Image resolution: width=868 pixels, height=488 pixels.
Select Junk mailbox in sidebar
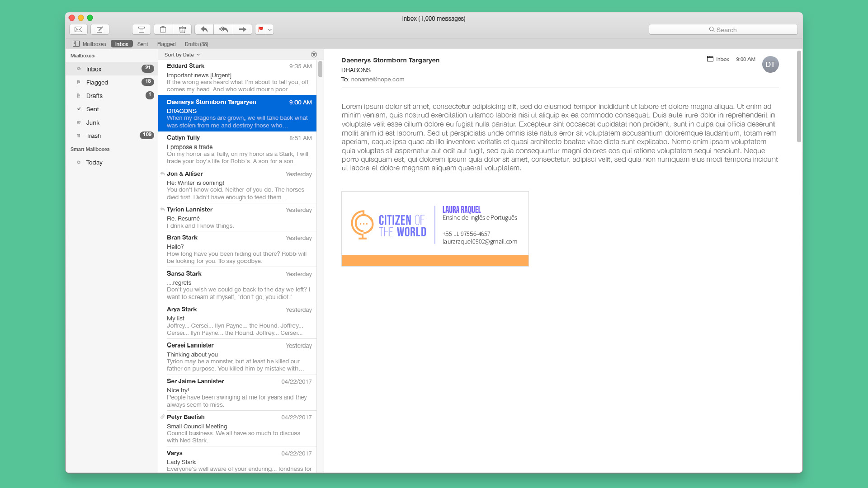tap(112, 122)
